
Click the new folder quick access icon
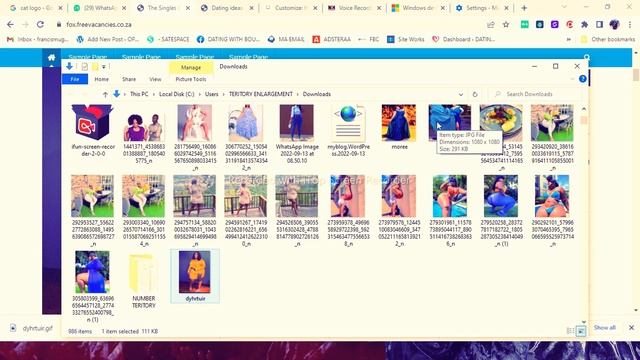95,67
